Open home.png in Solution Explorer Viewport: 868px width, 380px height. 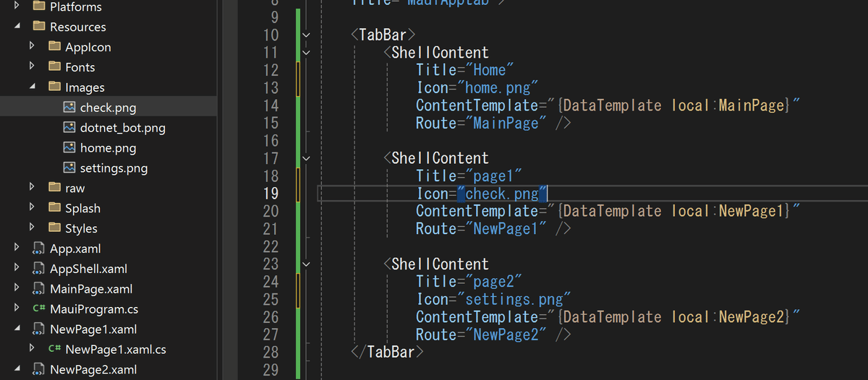pyautogui.click(x=108, y=148)
